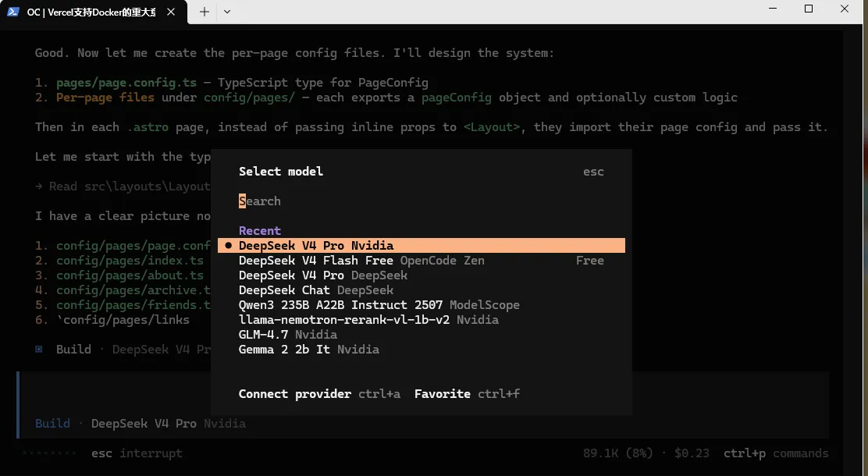Choose DeepSeek V4 Flash Free OpenCode Zen
Viewport: 868px width, 476px height.
[x=422, y=260]
